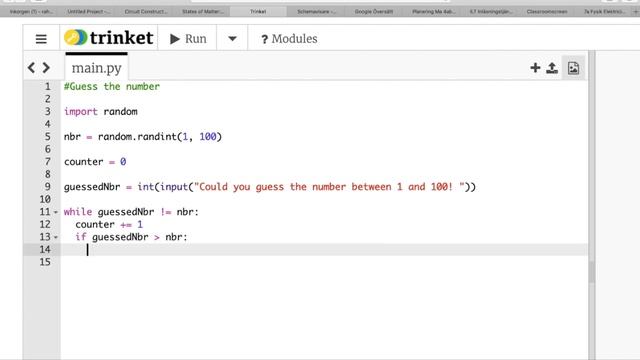Click the input prompt string on line 9
This screenshot has height=360, width=640.
pos(329,187)
